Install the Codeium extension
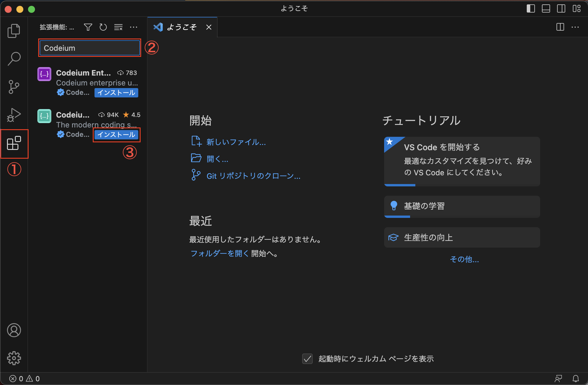 tap(116, 135)
